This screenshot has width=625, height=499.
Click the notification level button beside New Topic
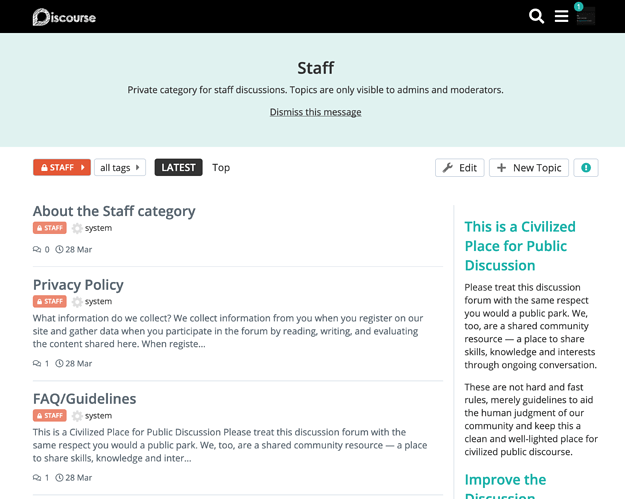pos(586,168)
